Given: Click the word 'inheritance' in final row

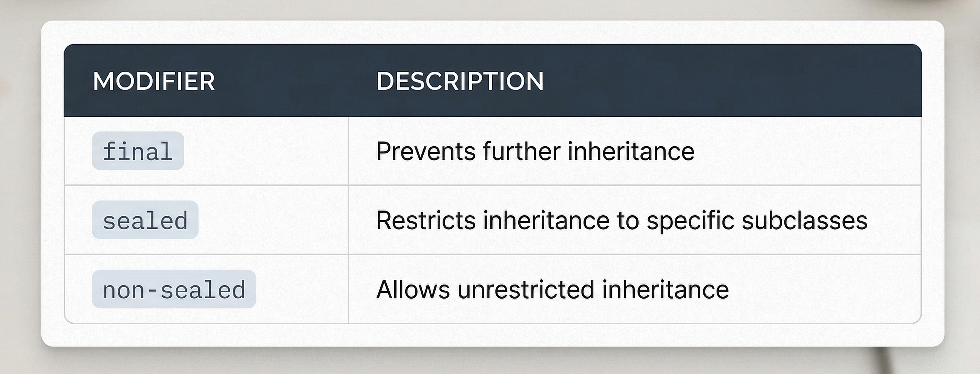Looking at the screenshot, I should click(x=631, y=151).
